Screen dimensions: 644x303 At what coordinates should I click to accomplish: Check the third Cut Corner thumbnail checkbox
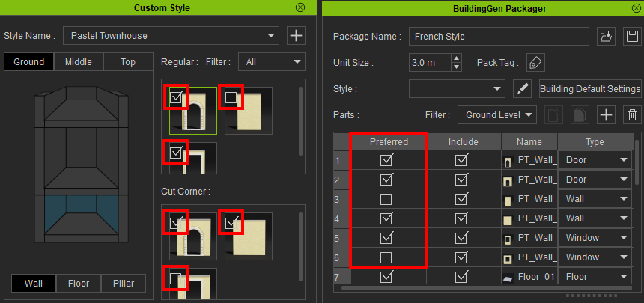point(176,278)
